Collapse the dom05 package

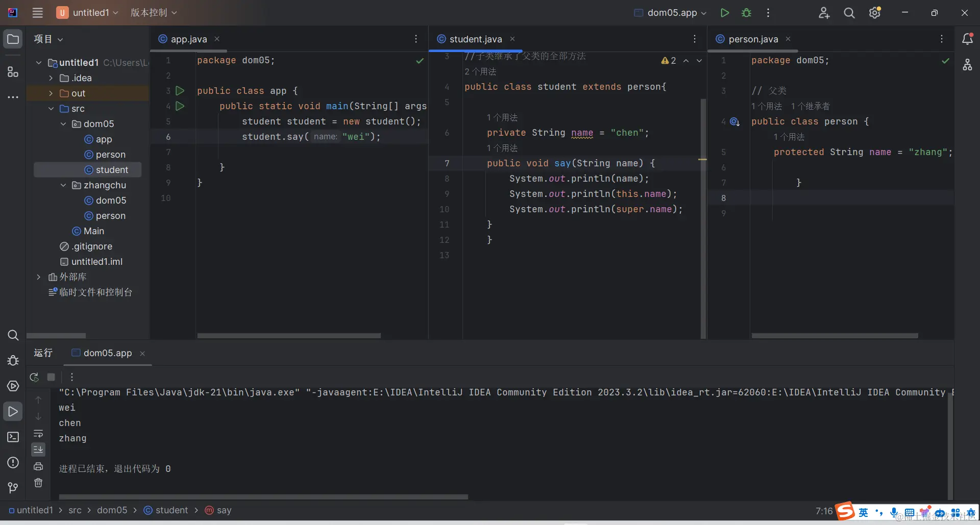[x=63, y=124]
